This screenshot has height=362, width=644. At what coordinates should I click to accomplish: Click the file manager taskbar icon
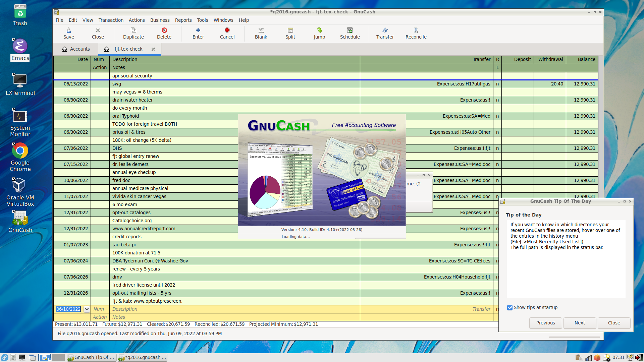pyautogui.click(x=13, y=358)
